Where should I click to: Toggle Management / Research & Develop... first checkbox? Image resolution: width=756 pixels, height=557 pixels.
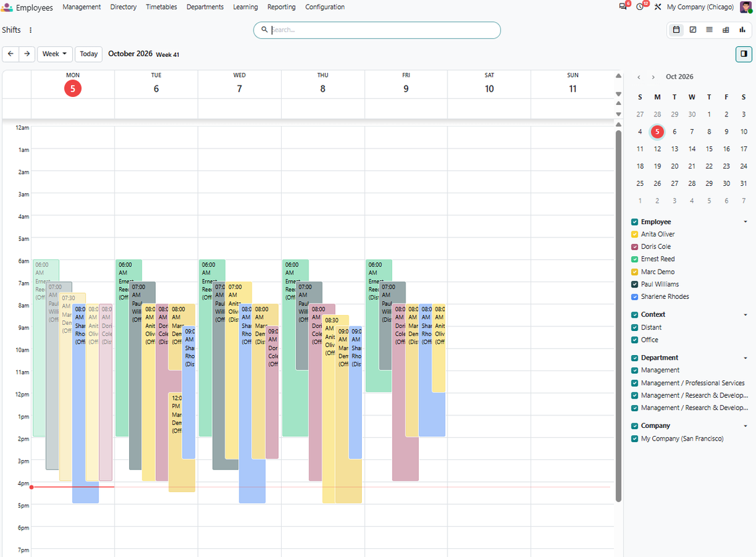coord(634,396)
